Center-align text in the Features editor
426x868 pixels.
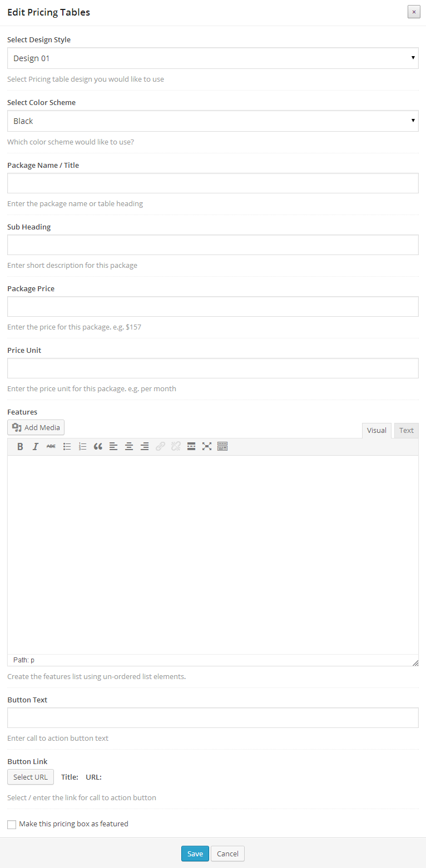[x=129, y=446]
